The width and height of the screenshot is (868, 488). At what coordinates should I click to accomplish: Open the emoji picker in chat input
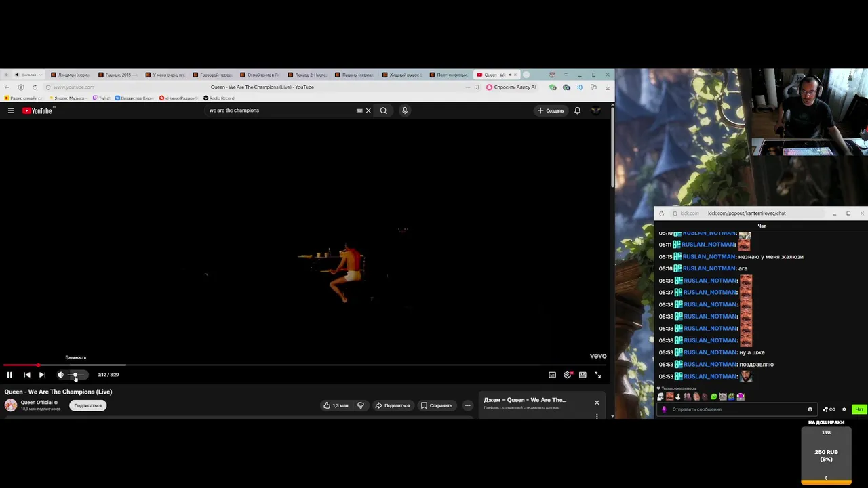810,409
